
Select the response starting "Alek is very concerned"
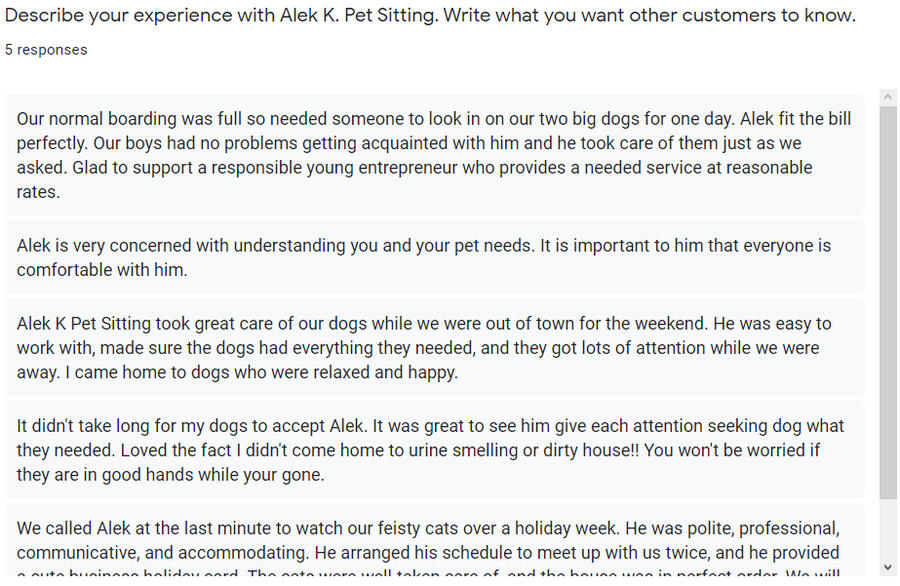(434, 257)
